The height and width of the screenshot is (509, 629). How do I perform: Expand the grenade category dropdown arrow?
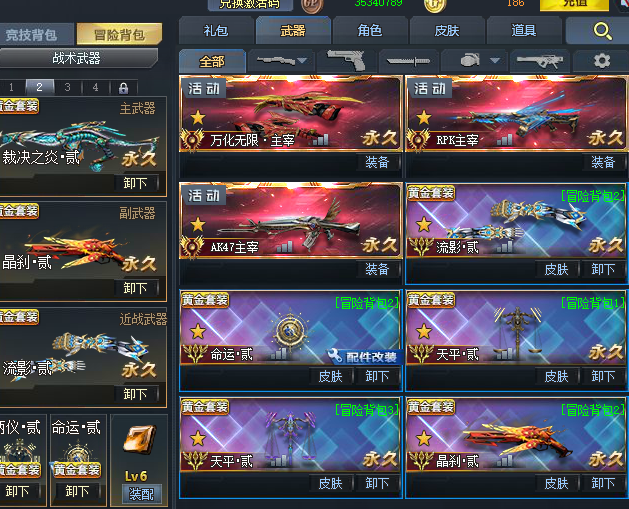click(495, 61)
